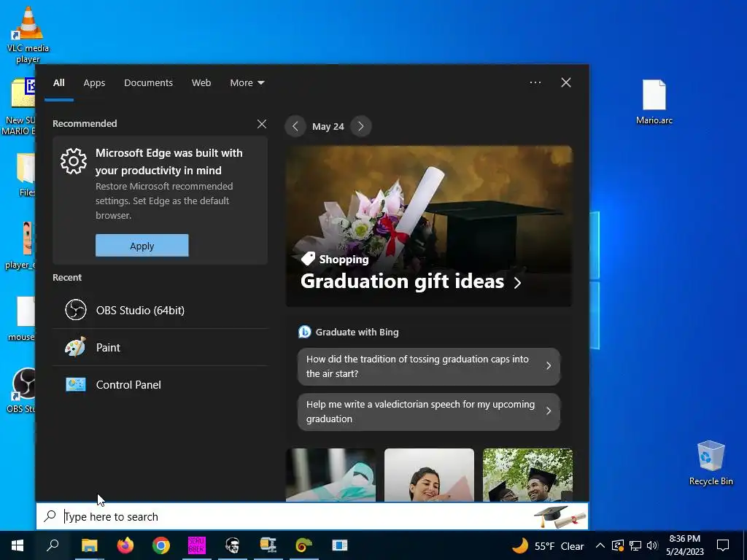The width and height of the screenshot is (747, 560).
Task: Click the graduation cap search highlight icon
Action: coord(560,517)
